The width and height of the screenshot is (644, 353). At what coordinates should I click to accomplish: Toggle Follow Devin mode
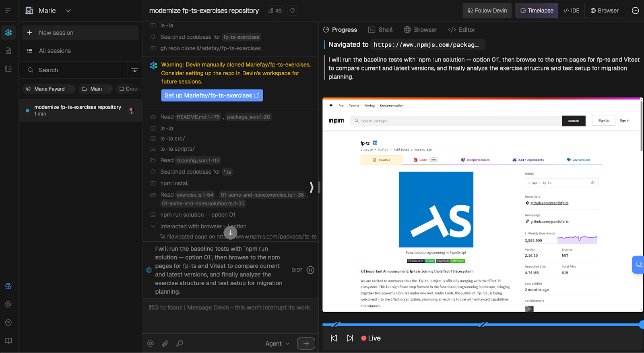pos(487,10)
